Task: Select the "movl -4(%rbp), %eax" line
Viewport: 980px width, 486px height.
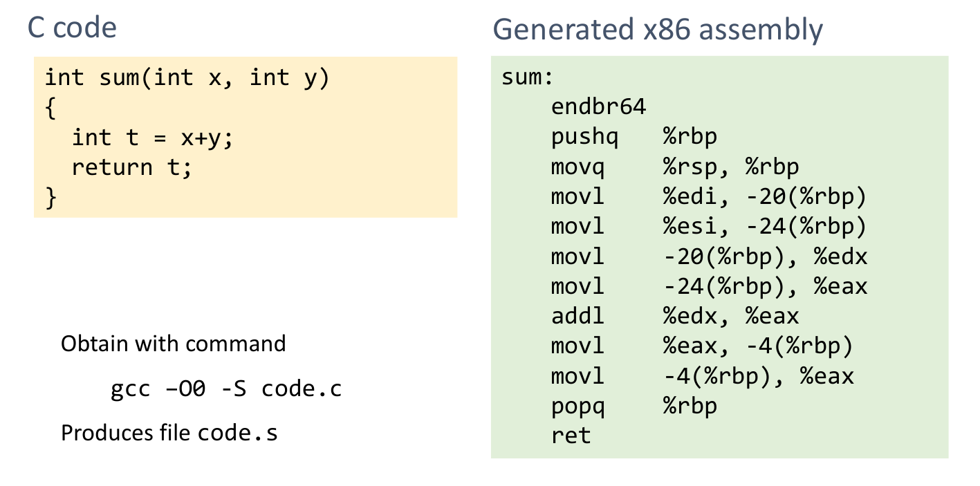Action: pos(701,377)
